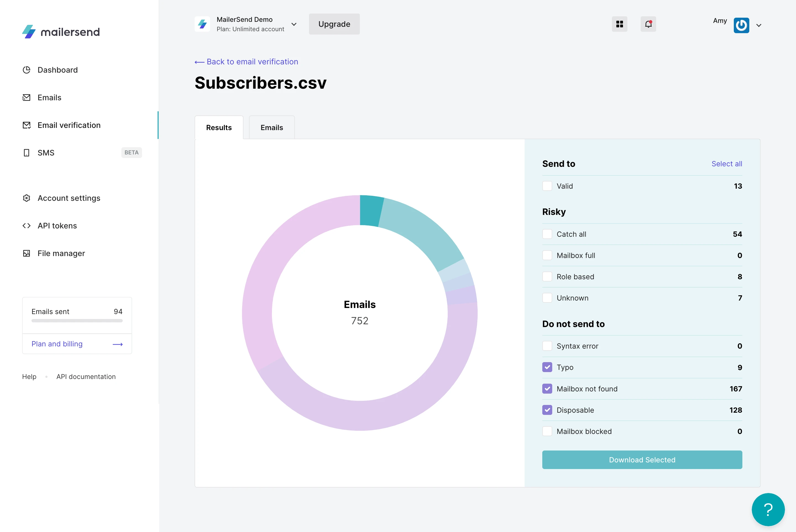Click the Mailbox not found count 167
The height and width of the screenshot is (532, 796).
736,389
